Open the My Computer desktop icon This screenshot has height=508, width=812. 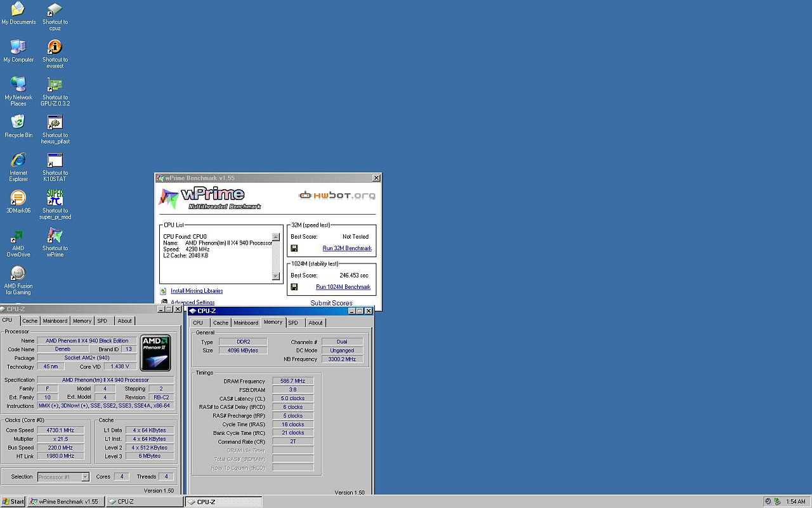click(x=18, y=51)
